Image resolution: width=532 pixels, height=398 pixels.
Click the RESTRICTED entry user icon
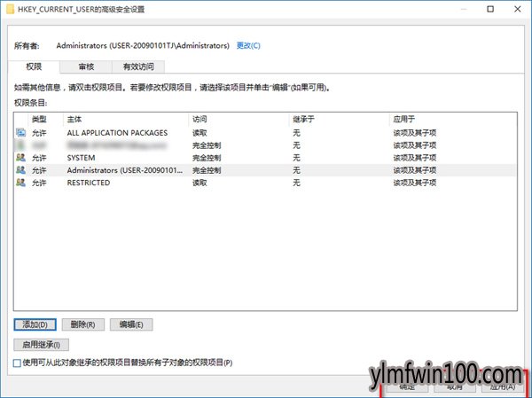(20, 183)
